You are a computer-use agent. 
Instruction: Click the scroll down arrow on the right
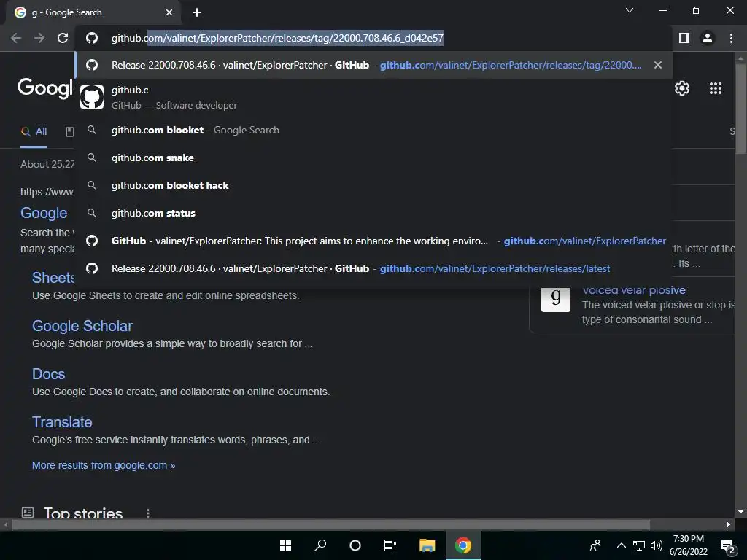click(x=740, y=512)
